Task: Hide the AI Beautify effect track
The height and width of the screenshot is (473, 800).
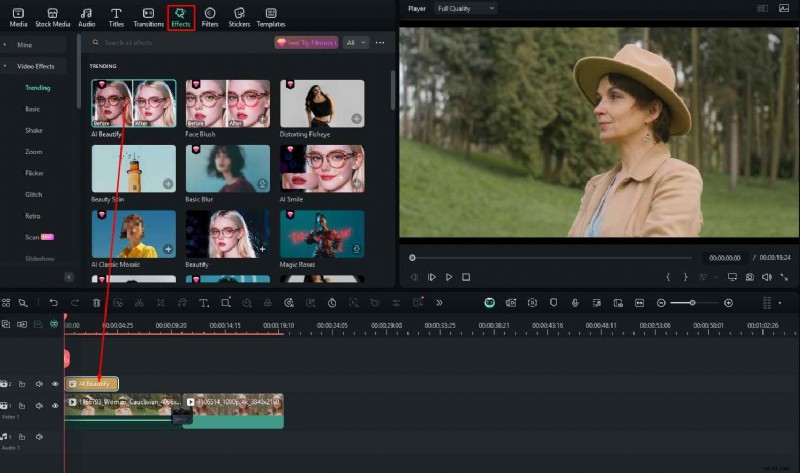Action: click(55, 384)
